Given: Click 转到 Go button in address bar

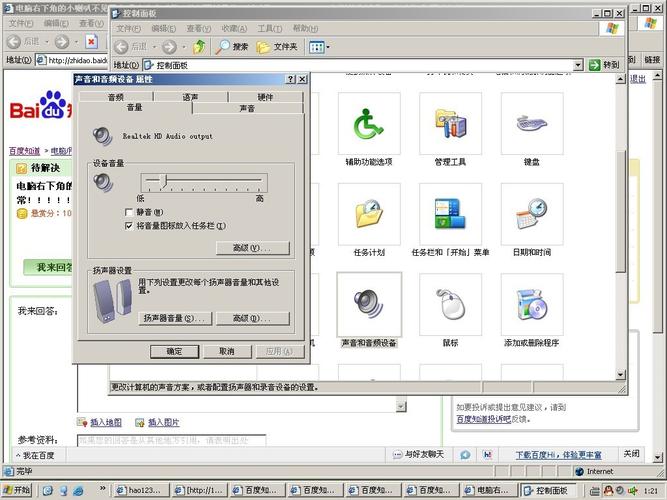Looking at the screenshot, I should 604,65.
